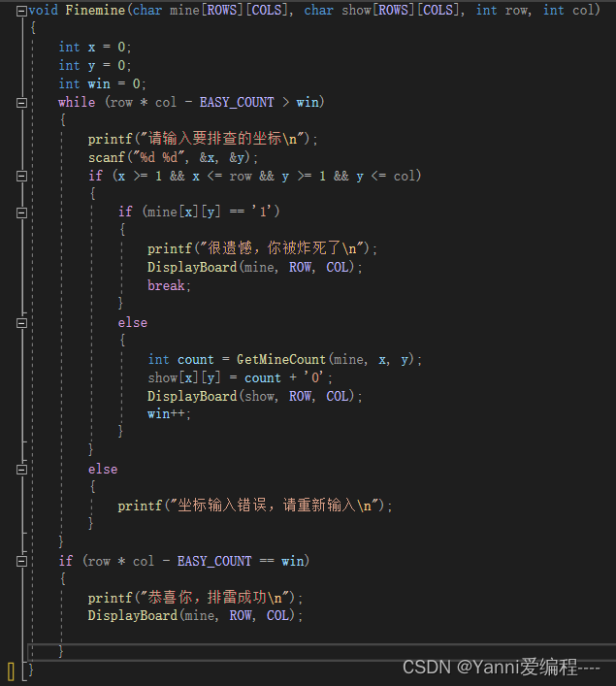Click the line 'int win = 0;'

pos(103,83)
